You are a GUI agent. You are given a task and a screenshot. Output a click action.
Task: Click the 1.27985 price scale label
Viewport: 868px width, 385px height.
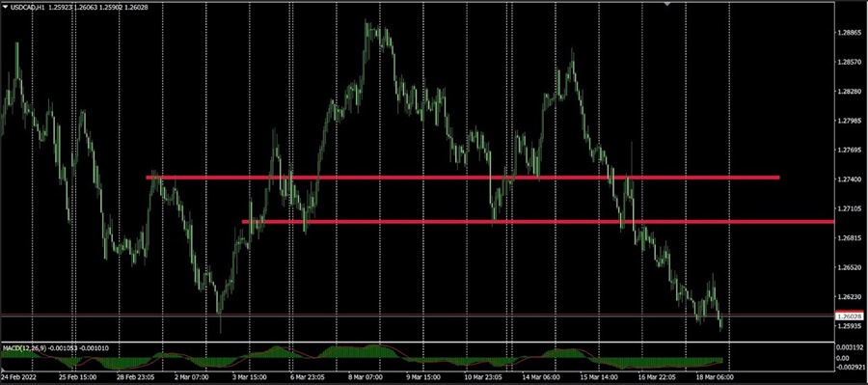click(x=849, y=121)
